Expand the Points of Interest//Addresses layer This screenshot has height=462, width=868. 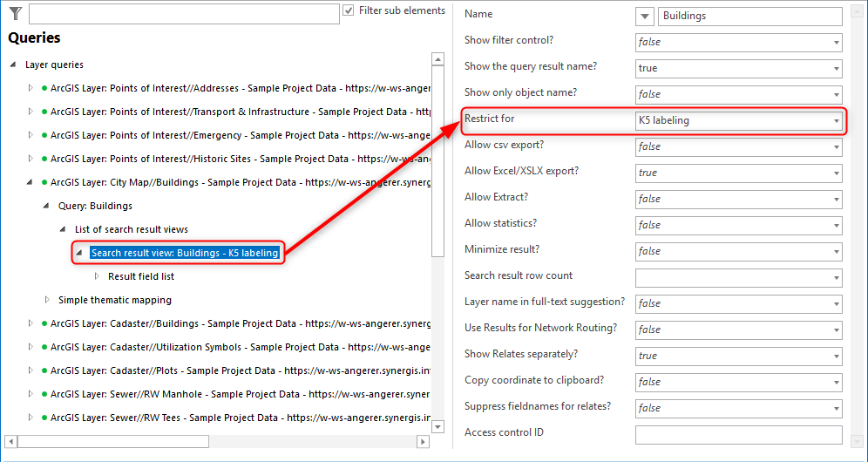click(x=31, y=87)
